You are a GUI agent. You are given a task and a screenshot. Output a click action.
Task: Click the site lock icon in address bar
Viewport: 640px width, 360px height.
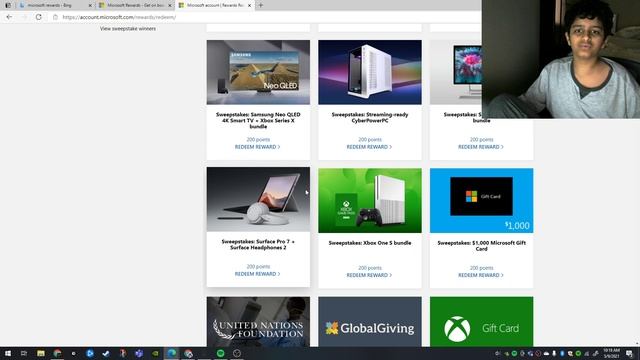tap(55, 17)
